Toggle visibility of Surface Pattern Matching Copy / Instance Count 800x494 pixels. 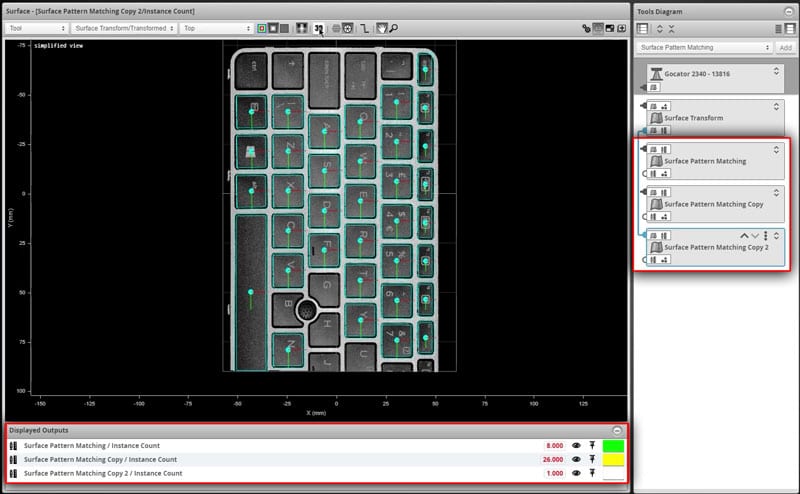coord(577,459)
